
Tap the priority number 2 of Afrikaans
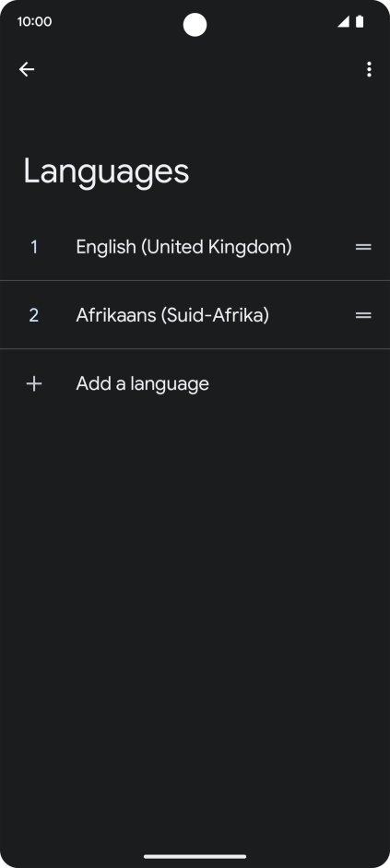tap(34, 315)
